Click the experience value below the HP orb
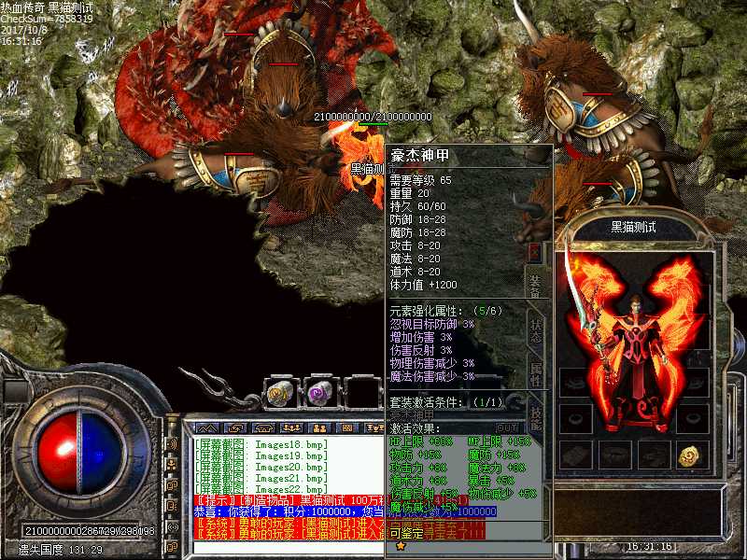Viewport: 747px width, 560px height. coord(90,531)
